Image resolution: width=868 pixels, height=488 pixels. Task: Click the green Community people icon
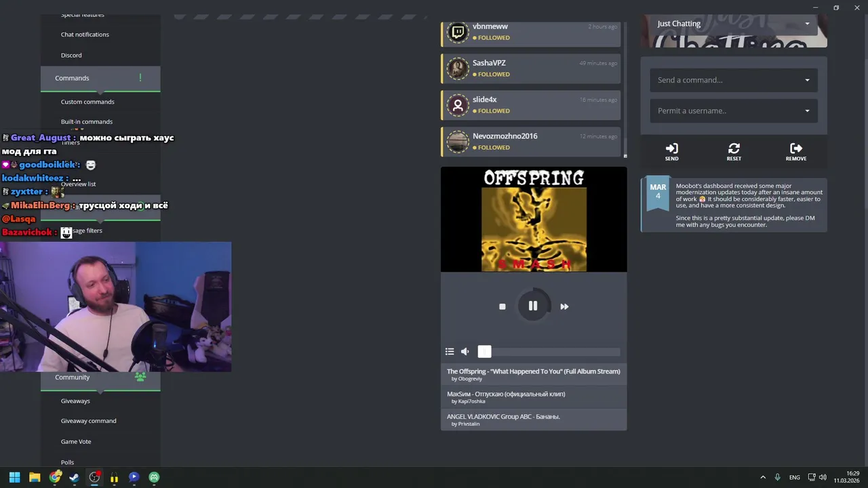[140, 377]
